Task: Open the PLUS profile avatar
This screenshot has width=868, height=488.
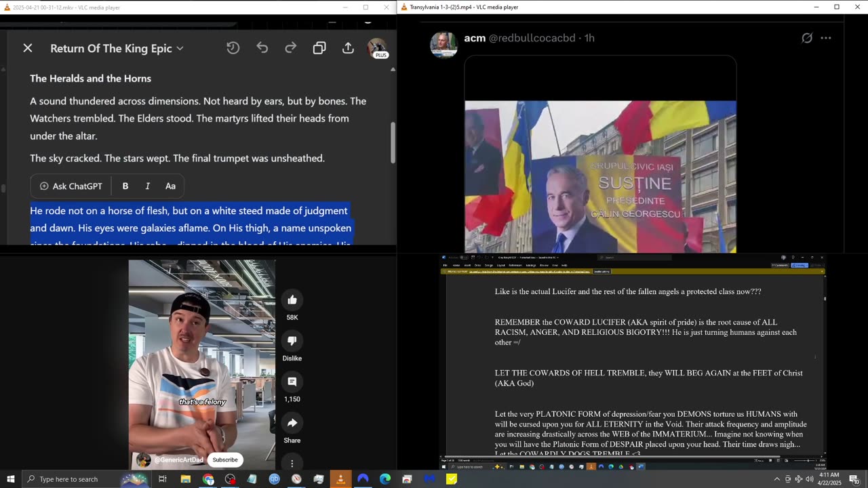Action: tap(377, 48)
